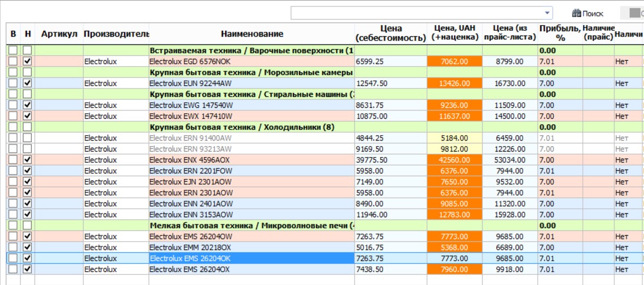Select the name cell Electrolux EGD 6576NOK

pyautogui.click(x=251, y=62)
